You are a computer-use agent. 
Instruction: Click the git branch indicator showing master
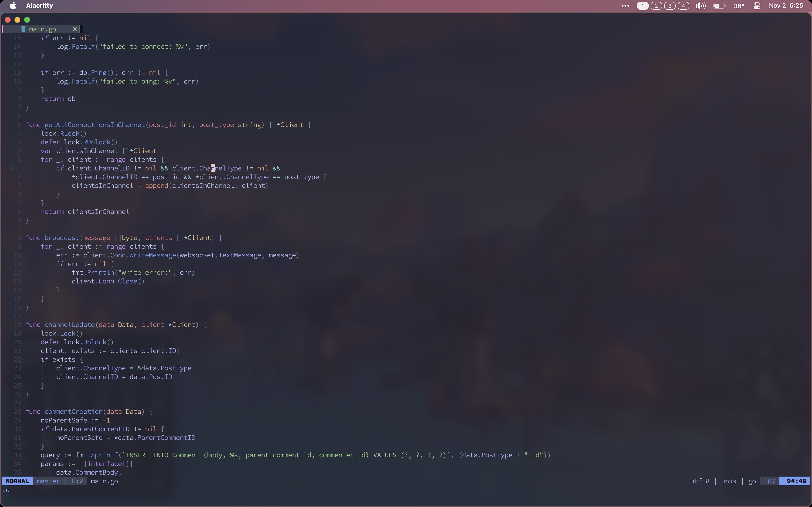pyautogui.click(x=49, y=481)
